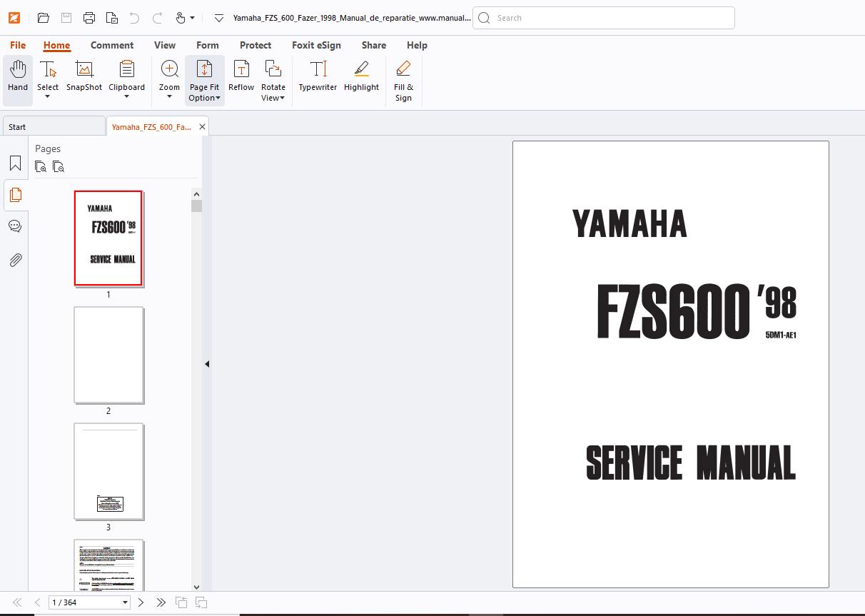Image resolution: width=865 pixels, height=616 pixels.
Task: Select the Typewriter tool
Action: (318, 76)
